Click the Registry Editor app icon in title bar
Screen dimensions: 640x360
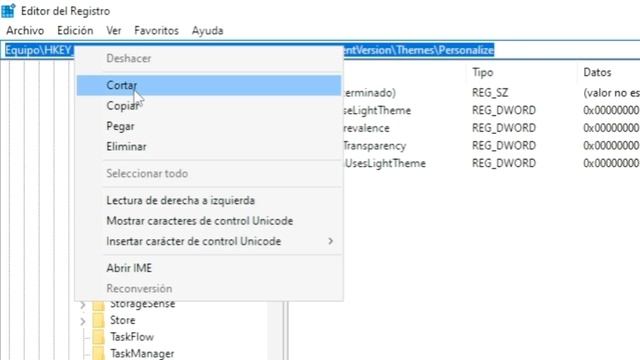pos(8,11)
